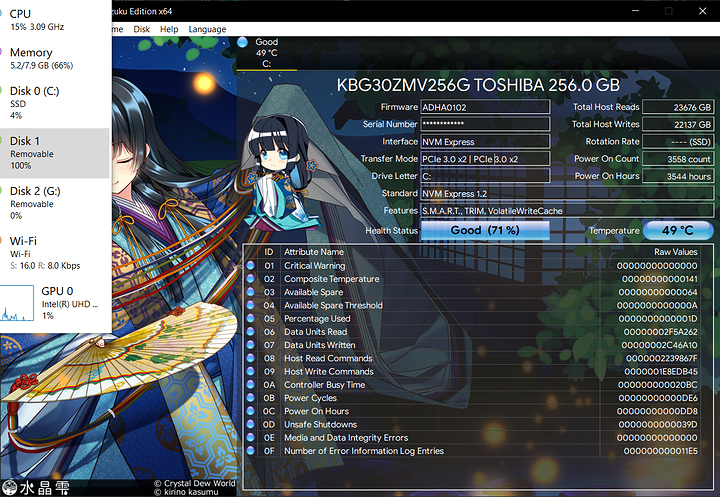This screenshot has width=720, height=497.
Task: Click raw value 00000002F5A262
Action: point(660,332)
